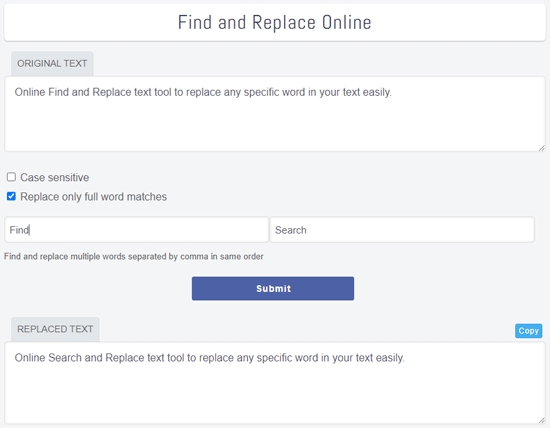Grab the original text box resize handle
This screenshot has width=550, height=428.
pos(542,148)
